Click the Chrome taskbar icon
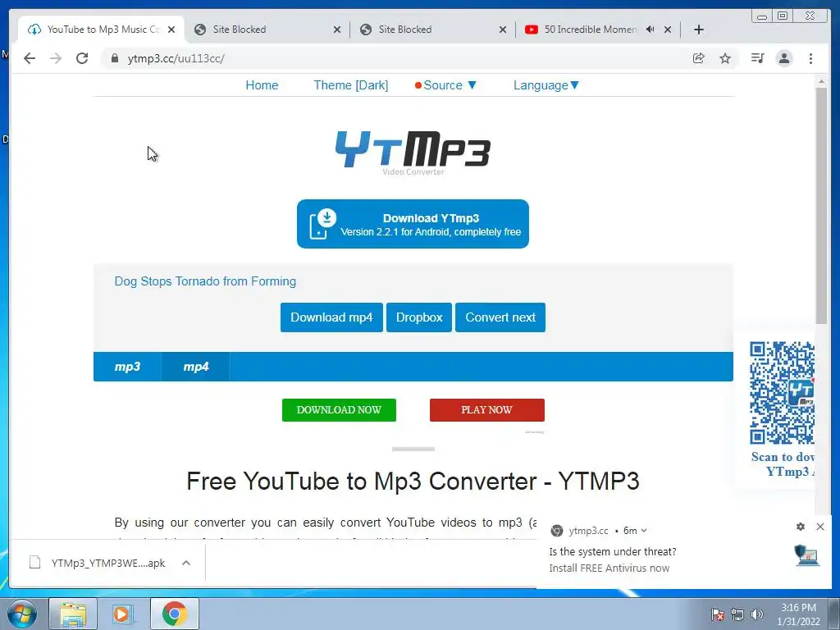Image resolution: width=840 pixels, height=630 pixels. coord(174,614)
